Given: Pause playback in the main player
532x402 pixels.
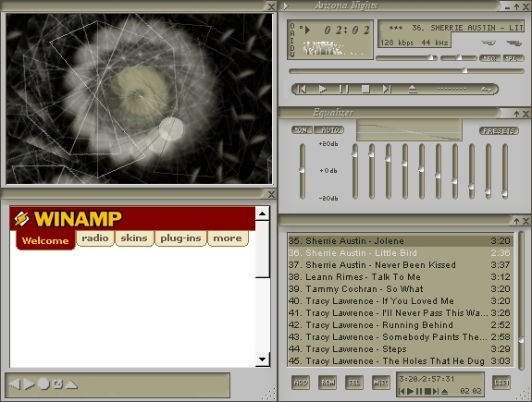Looking at the screenshot, I should click(x=344, y=89).
